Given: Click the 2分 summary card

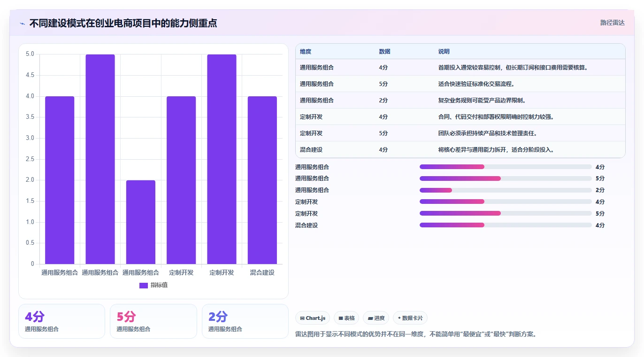Looking at the screenshot, I should point(245,321).
